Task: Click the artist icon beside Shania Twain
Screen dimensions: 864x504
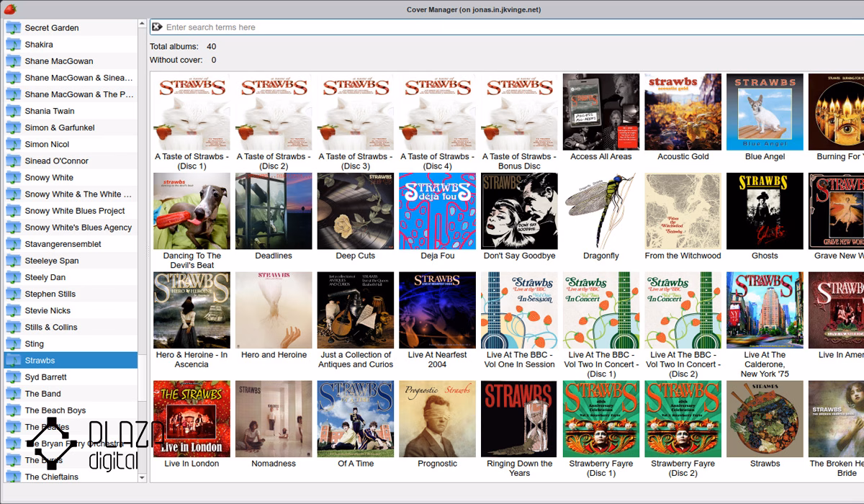Action: pyautogui.click(x=13, y=111)
